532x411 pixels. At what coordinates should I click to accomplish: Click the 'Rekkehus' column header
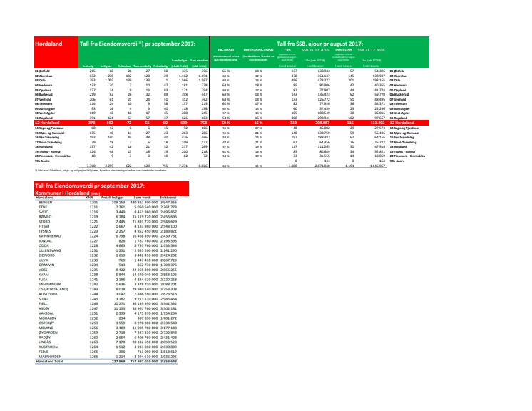pyautogui.click(x=124, y=66)
